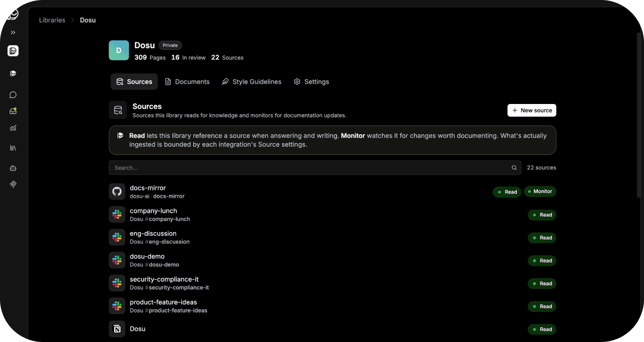
Task: Open the eng-discussion source name
Action: [153, 234]
